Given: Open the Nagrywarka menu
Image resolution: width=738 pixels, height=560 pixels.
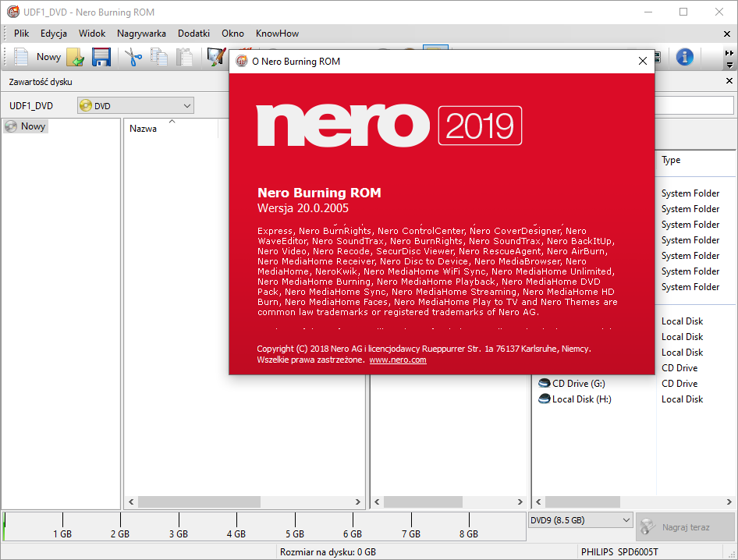Looking at the screenshot, I should click(141, 34).
